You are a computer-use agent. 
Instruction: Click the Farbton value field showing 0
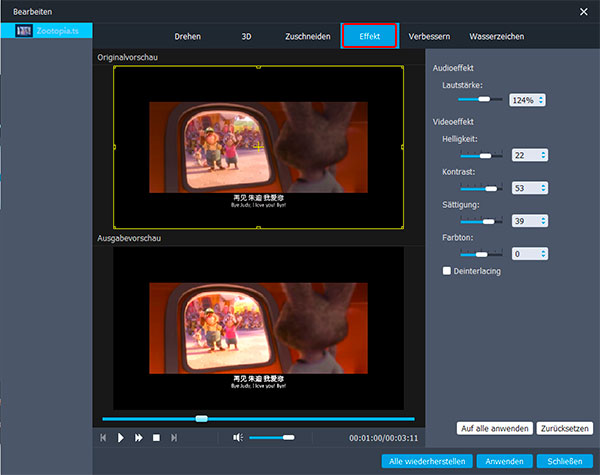[x=530, y=254]
